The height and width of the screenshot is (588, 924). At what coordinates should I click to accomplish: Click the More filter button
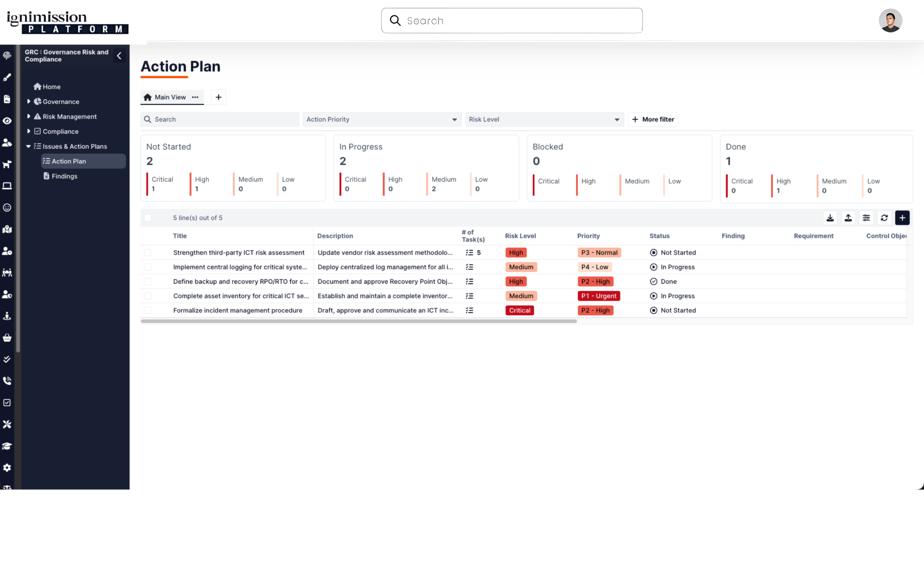[653, 119]
